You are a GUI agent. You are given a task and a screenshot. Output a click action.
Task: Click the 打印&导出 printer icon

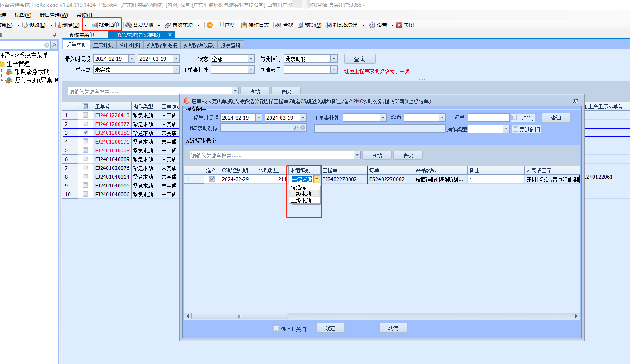[329, 25]
